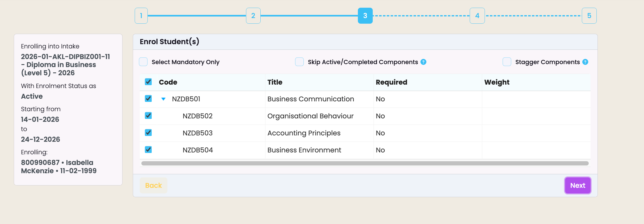Enable Stagger Components checkbox
The image size is (644, 224).
507,62
